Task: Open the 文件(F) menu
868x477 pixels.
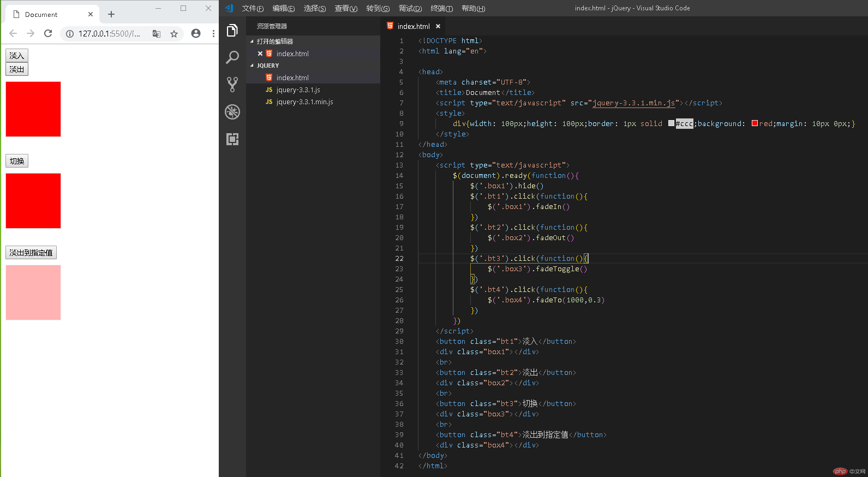Action: pos(253,8)
